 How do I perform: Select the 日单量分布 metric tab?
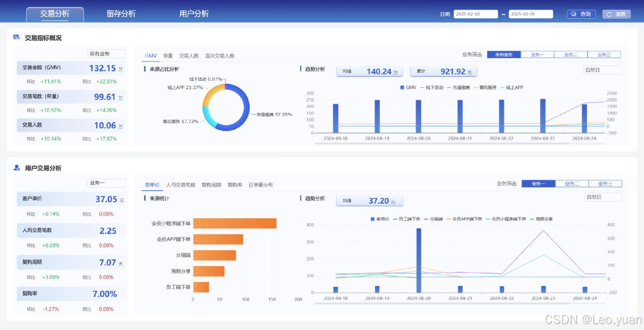[260, 184]
